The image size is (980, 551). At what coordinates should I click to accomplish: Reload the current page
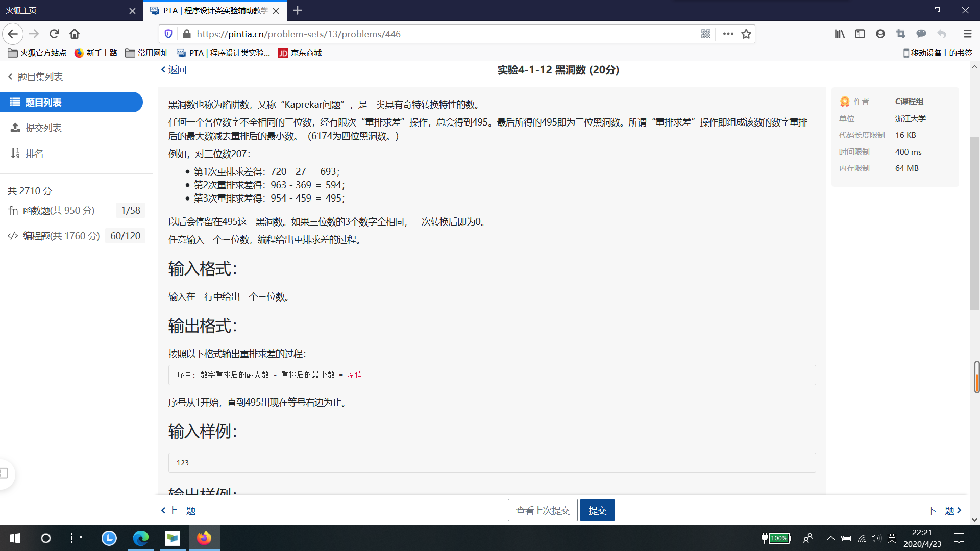click(54, 34)
